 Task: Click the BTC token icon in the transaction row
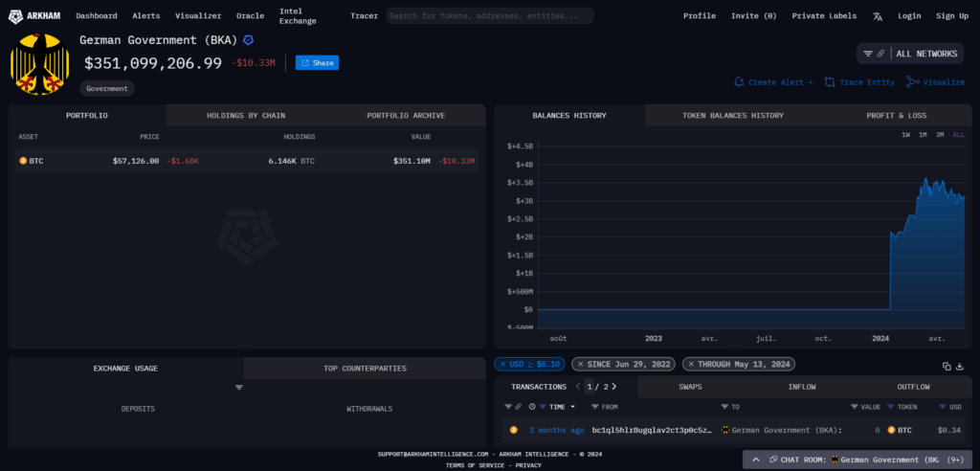coord(891,430)
